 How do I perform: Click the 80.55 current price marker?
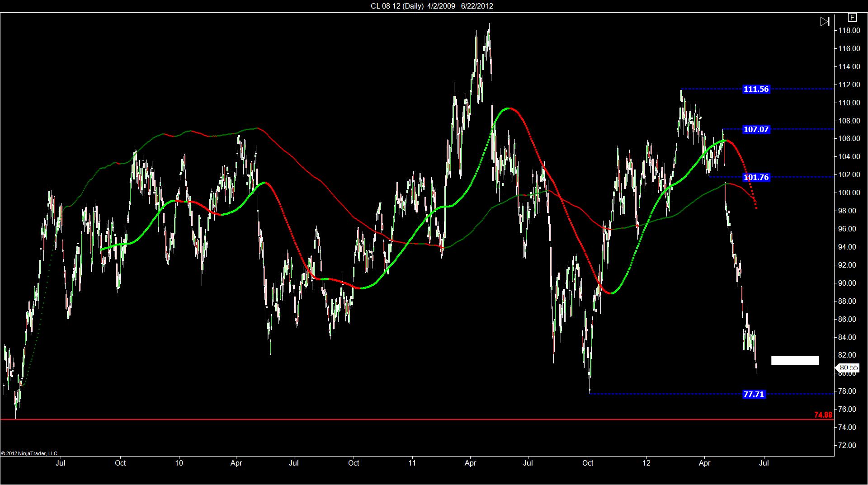point(847,368)
